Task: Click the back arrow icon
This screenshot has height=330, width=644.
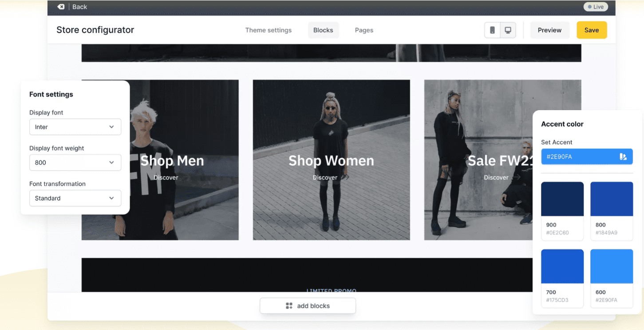Action: [x=61, y=7]
